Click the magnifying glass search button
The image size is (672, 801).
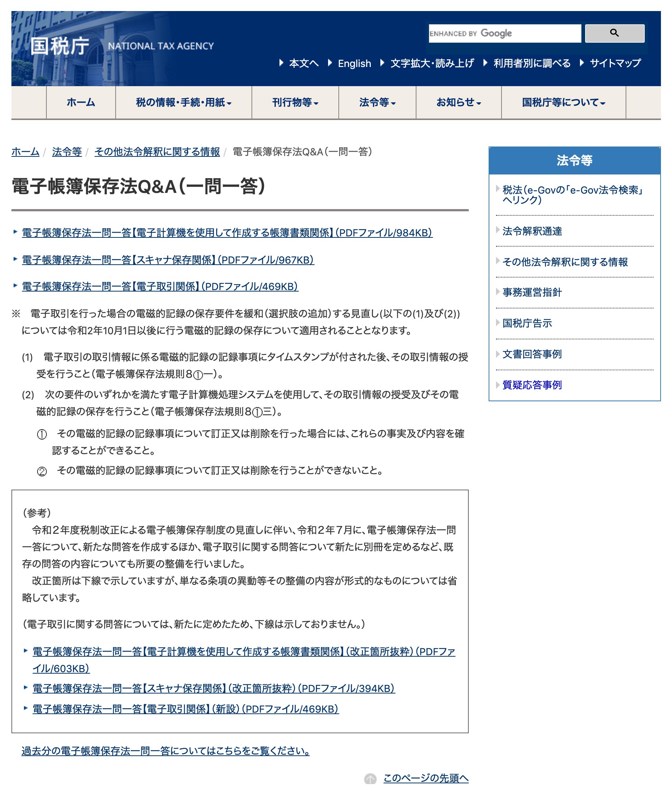(614, 33)
